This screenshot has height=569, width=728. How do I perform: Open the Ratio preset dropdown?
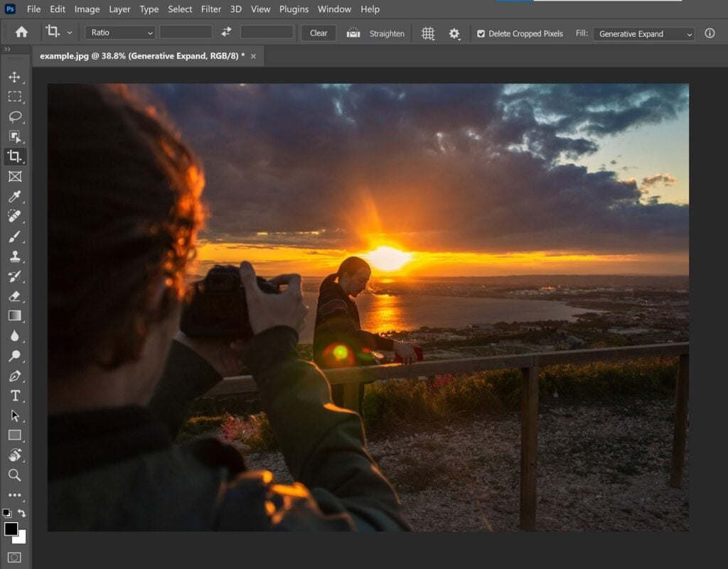point(119,33)
